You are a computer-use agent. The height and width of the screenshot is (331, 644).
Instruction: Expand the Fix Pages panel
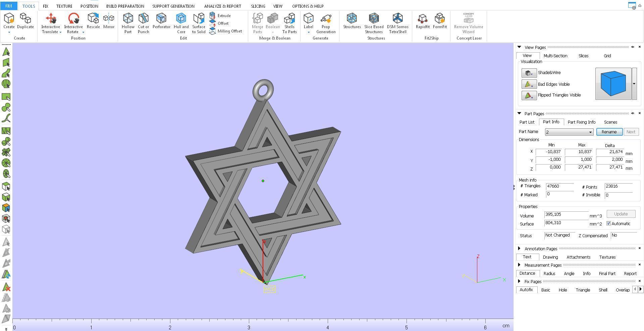pos(519,281)
